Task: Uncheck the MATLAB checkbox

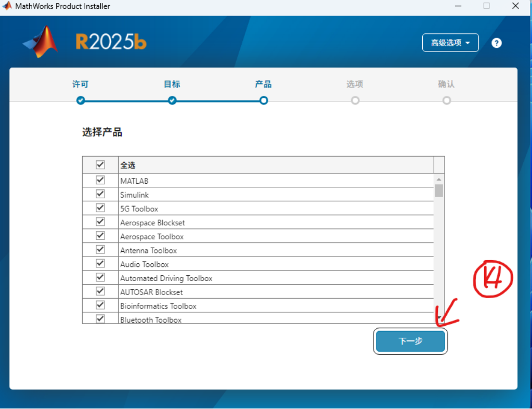Action: pyautogui.click(x=100, y=180)
